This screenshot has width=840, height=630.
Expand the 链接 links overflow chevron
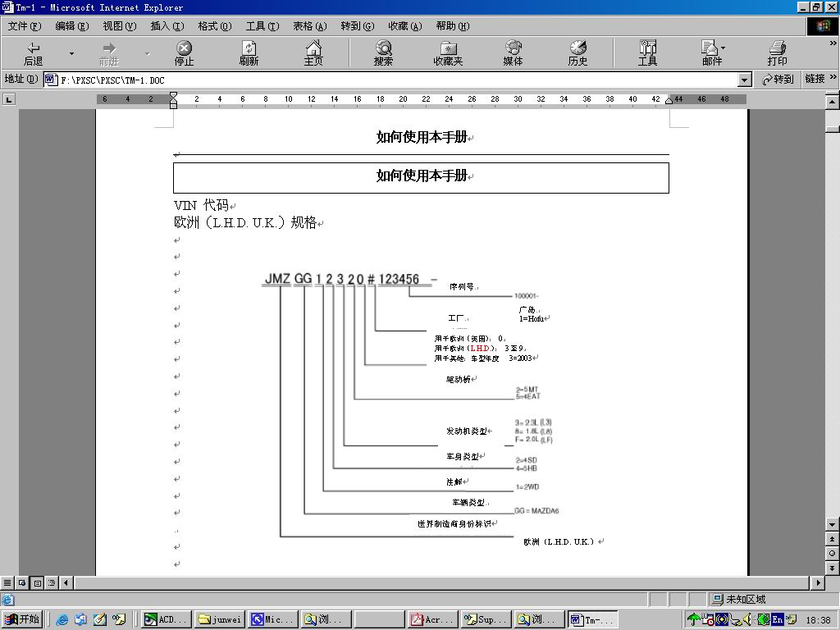(833, 77)
